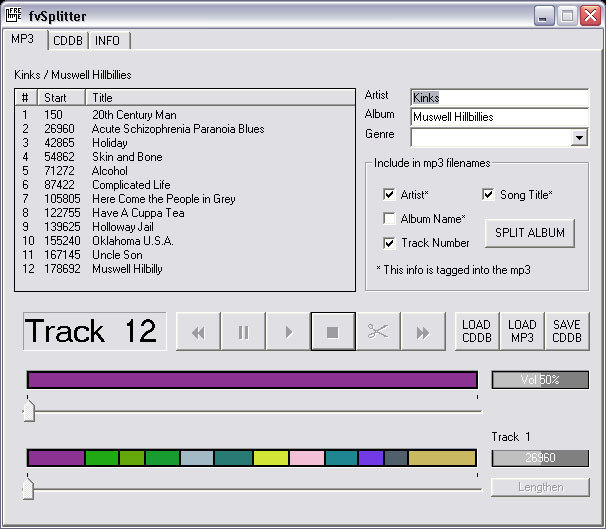Image resolution: width=606 pixels, height=529 pixels.
Task: Click the first purple segment in track color bar
Action: tap(56, 458)
